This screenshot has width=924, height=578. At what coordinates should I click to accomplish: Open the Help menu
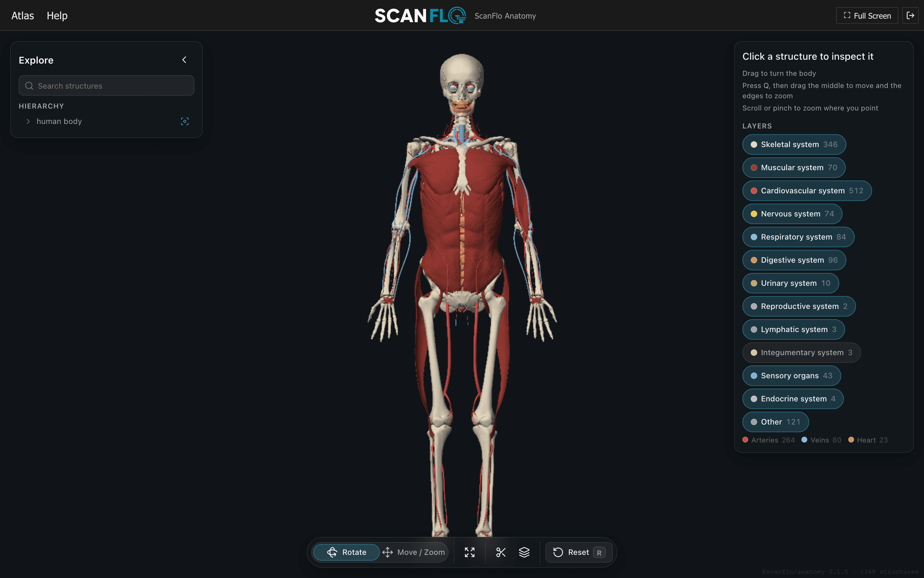(x=57, y=16)
